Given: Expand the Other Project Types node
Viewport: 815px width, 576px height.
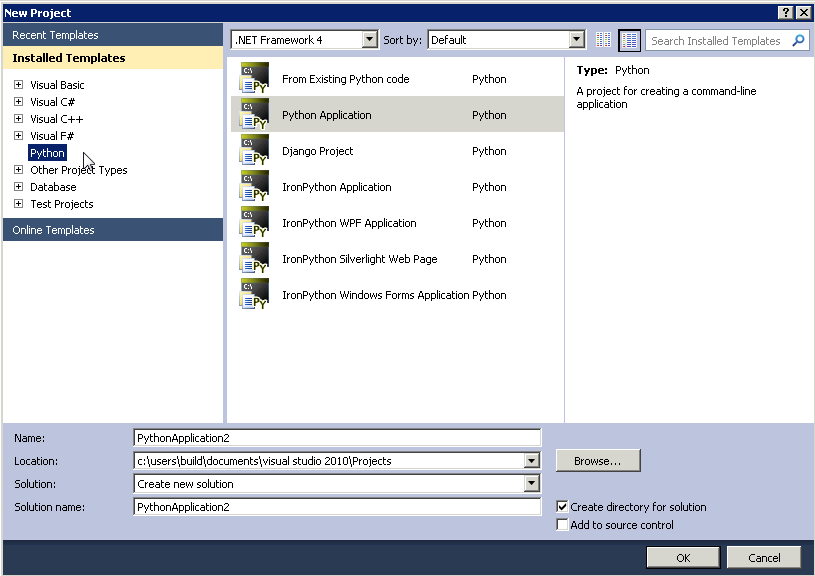Looking at the screenshot, I should point(18,169).
